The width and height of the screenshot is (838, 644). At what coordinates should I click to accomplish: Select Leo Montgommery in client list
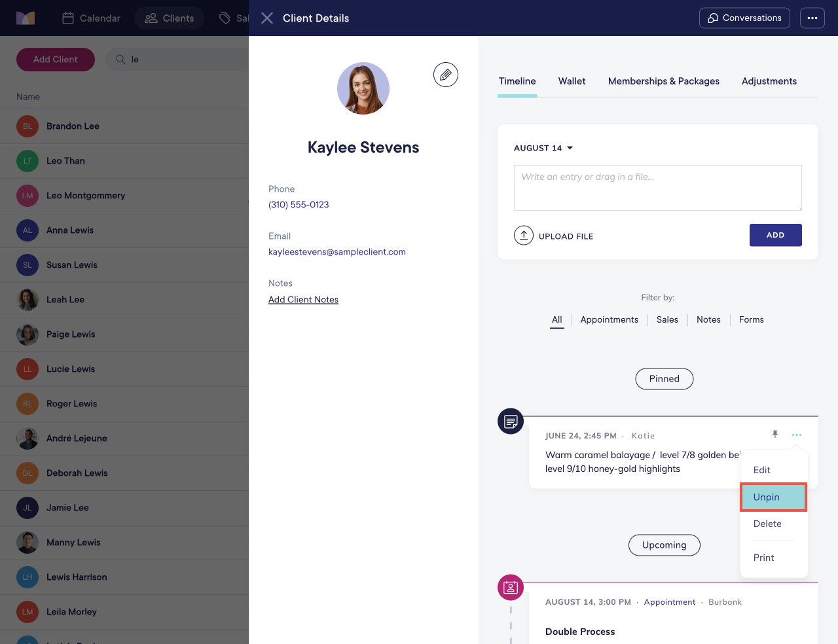click(124, 196)
